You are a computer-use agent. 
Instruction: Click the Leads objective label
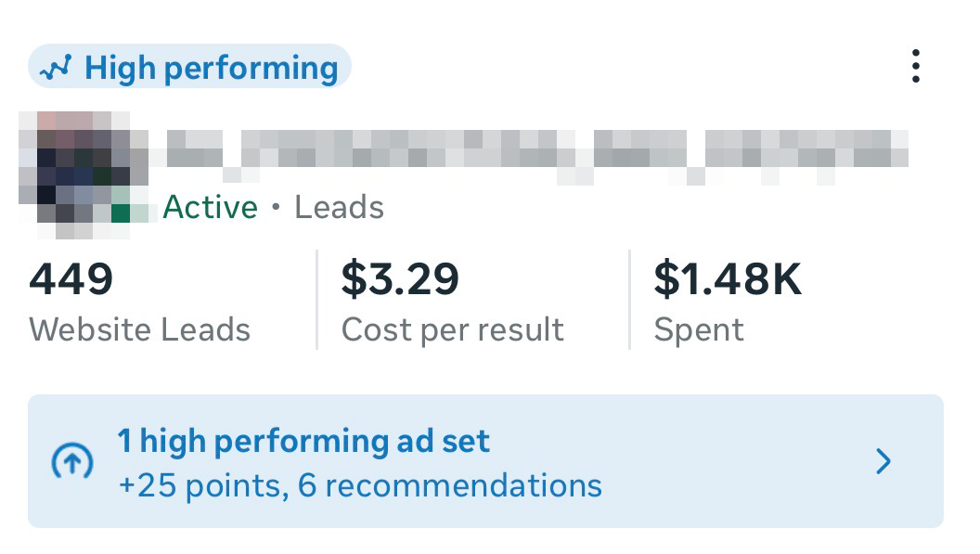(339, 207)
